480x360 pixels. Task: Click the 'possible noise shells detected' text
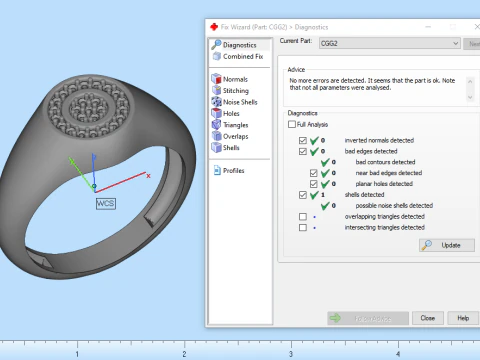(x=394, y=206)
